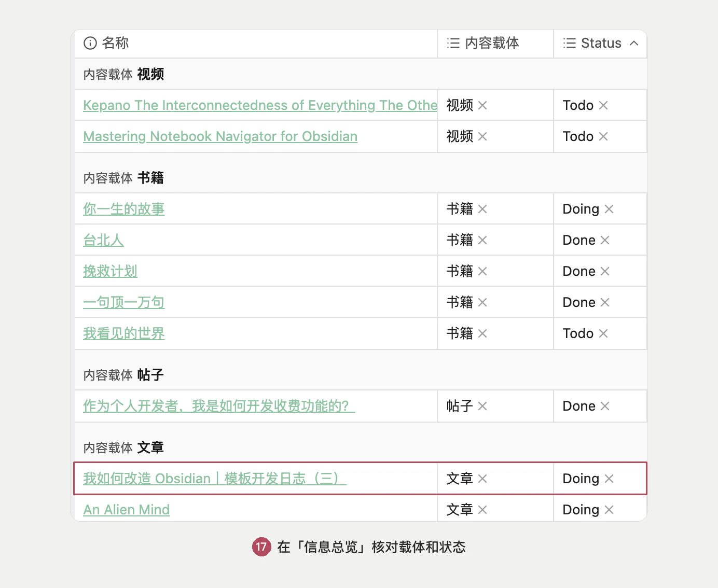Click the 内容载体 书籍 group heading
Screen dimensions: 718x588
(123, 178)
